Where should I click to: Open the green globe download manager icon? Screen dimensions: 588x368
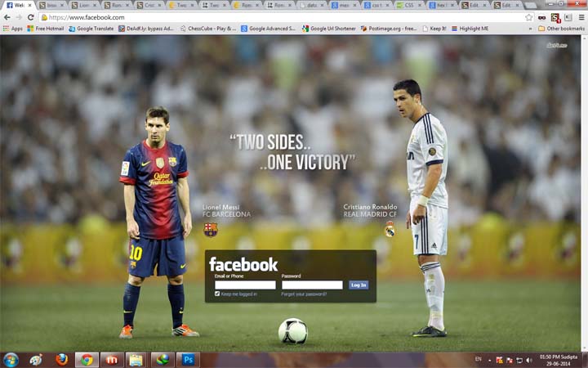coord(163,360)
